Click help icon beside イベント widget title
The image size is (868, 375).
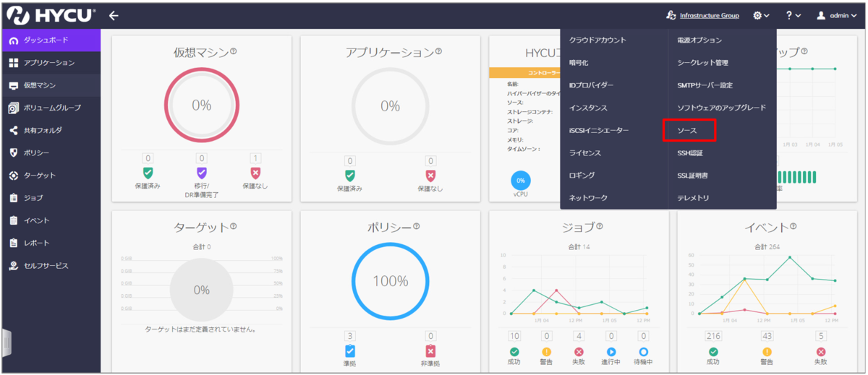click(793, 227)
